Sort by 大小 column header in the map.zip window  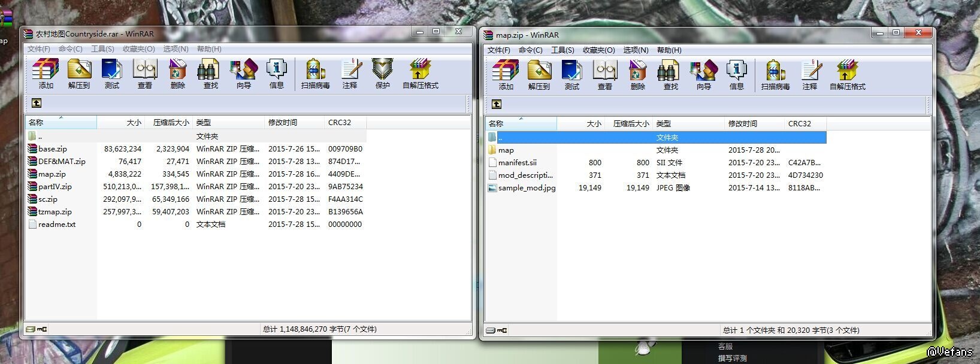(x=593, y=124)
